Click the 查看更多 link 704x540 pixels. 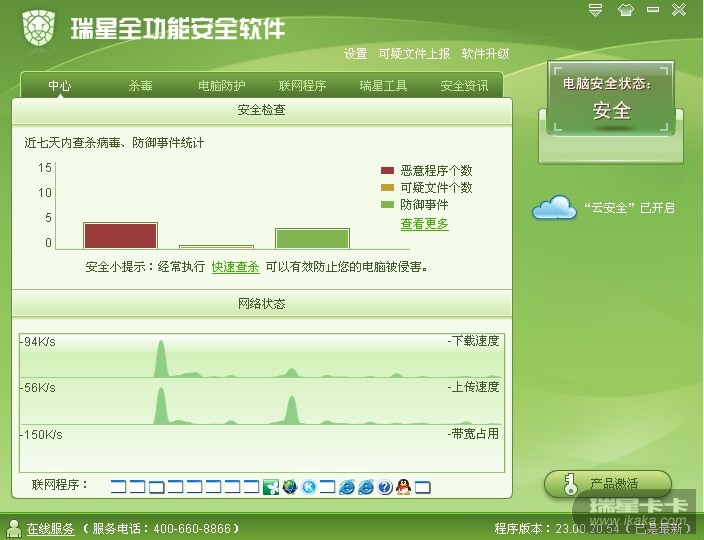pos(425,224)
